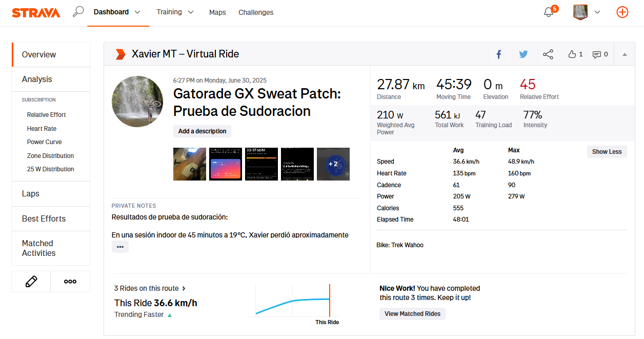Open notifications bell icon
This screenshot has width=644, height=339.
[549, 12]
